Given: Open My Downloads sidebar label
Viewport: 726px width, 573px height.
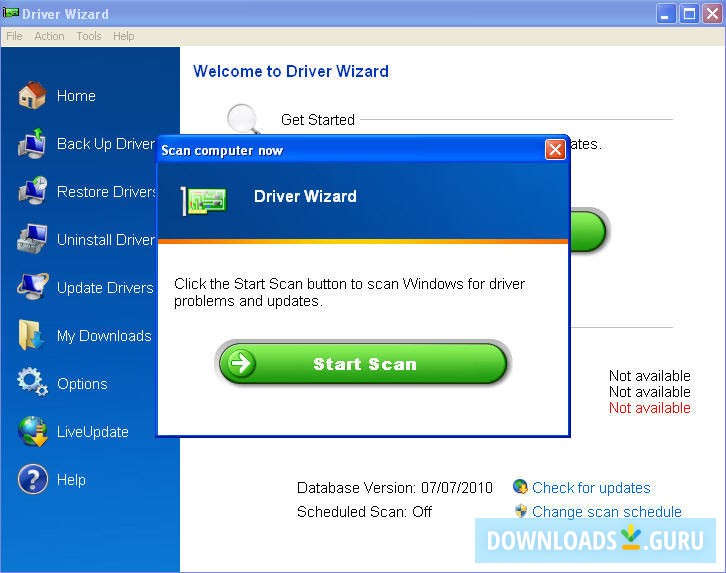Looking at the screenshot, I should [x=104, y=336].
